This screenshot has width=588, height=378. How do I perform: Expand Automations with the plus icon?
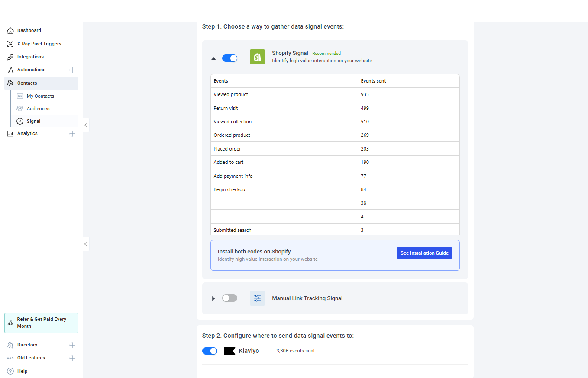[x=72, y=70]
